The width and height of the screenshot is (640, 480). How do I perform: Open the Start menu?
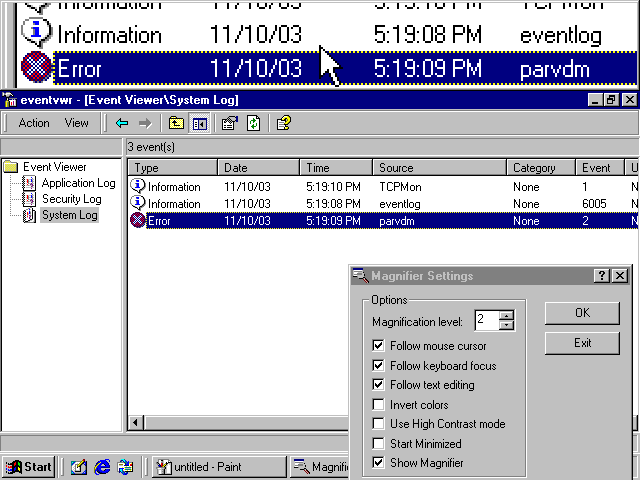pyautogui.click(x=28, y=467)
